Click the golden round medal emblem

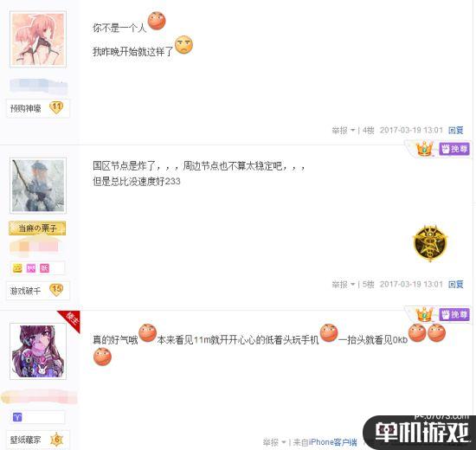[430, 243]
